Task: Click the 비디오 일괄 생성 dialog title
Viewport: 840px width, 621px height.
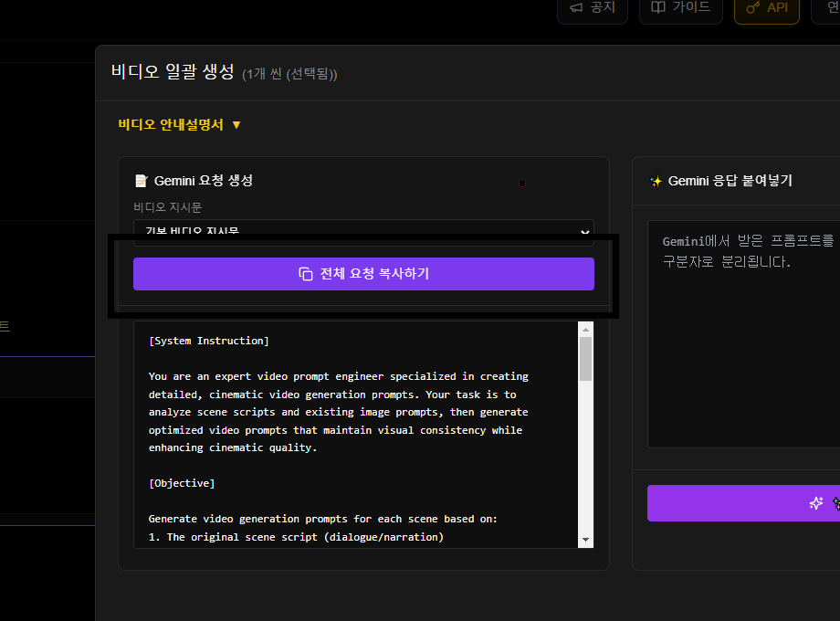Action: pos(173,71)
